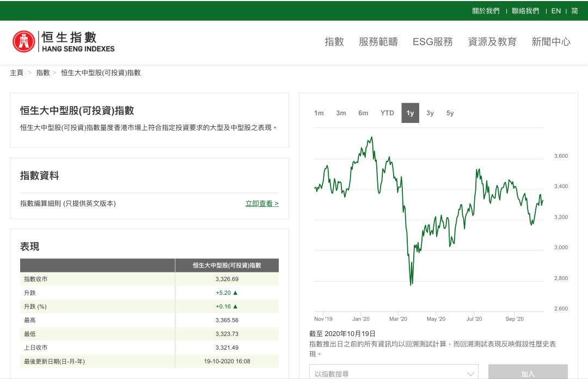Image resolution: width=588 pixels, height=379 pixels.
Task: Select the YTD chart range
Action: [x=387, y=113]
